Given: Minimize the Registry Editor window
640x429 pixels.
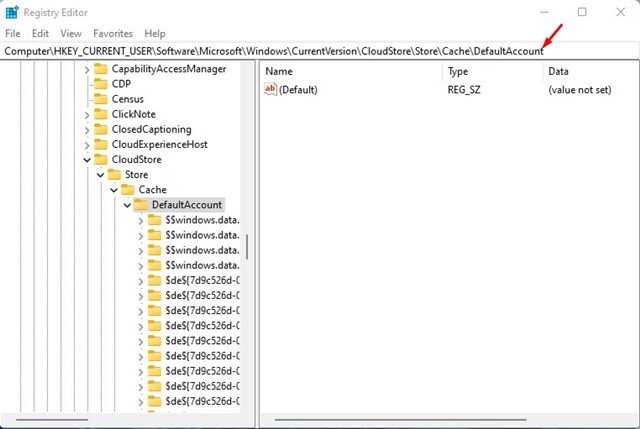Looking at the screenshot, I should click(x=544, y=12).
